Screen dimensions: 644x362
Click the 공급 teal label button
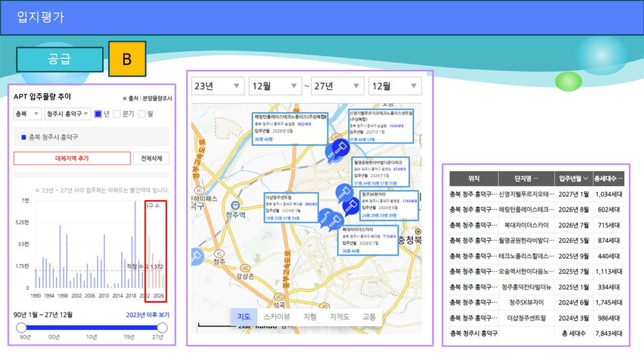[60, 59]
